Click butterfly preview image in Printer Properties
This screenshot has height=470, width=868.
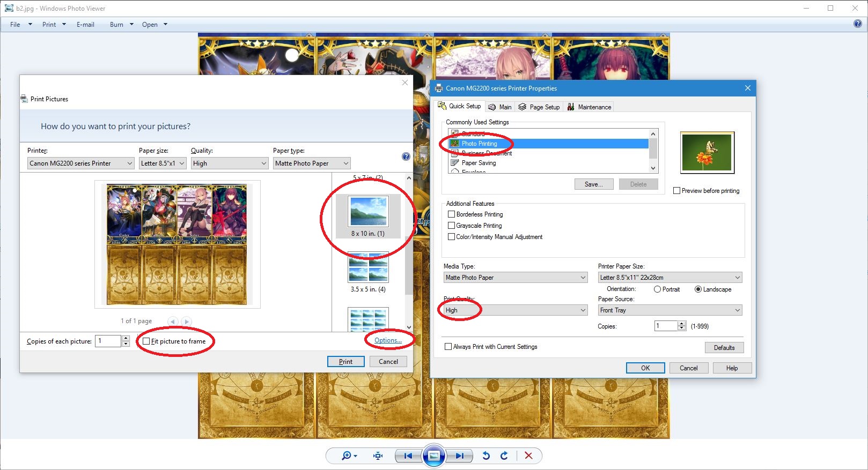(x=707, y=152)
